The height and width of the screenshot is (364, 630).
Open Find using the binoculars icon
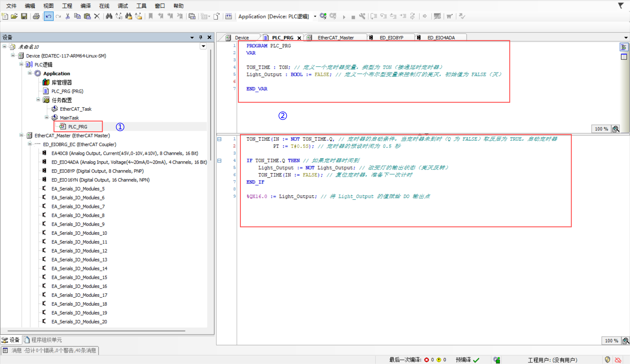tap(109, 16)
